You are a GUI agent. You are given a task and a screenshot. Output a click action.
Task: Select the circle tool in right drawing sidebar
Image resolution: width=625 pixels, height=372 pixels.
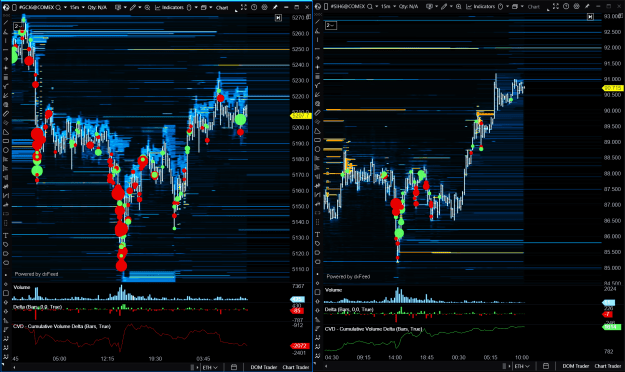coord(318,149)
